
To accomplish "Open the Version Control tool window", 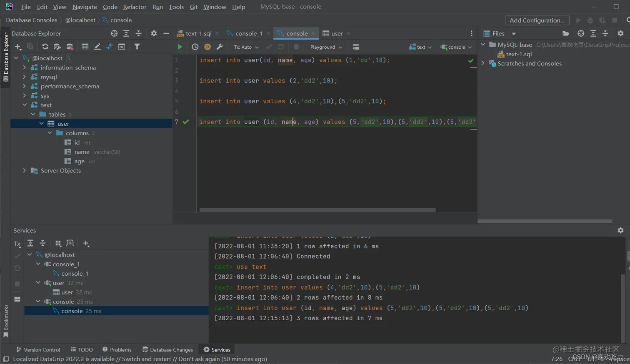I will tap(38, 350).
